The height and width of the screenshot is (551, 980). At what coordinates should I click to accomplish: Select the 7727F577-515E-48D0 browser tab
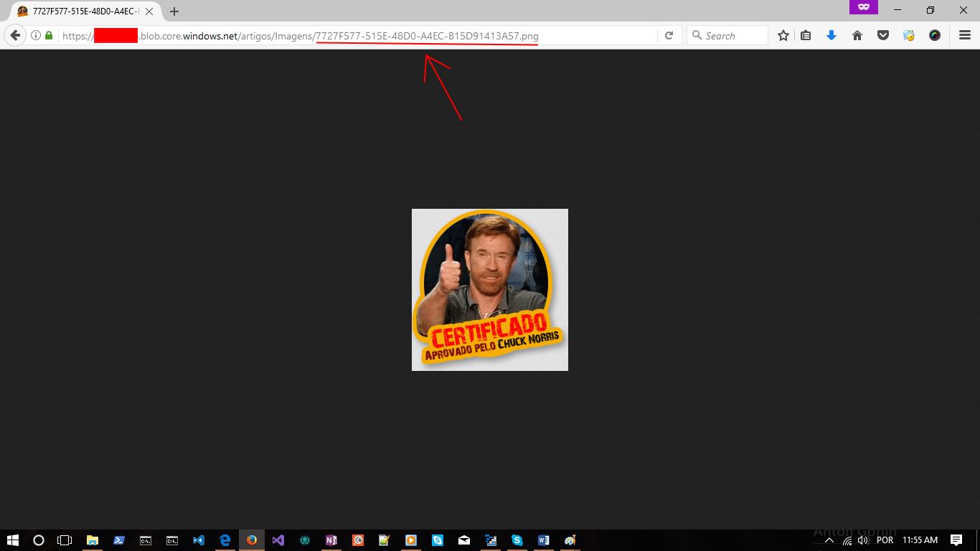tap(85, 11)
